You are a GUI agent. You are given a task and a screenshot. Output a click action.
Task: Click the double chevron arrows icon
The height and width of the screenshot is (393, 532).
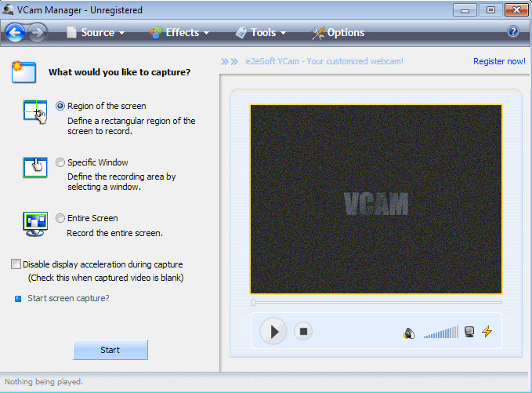coord(230,61)
